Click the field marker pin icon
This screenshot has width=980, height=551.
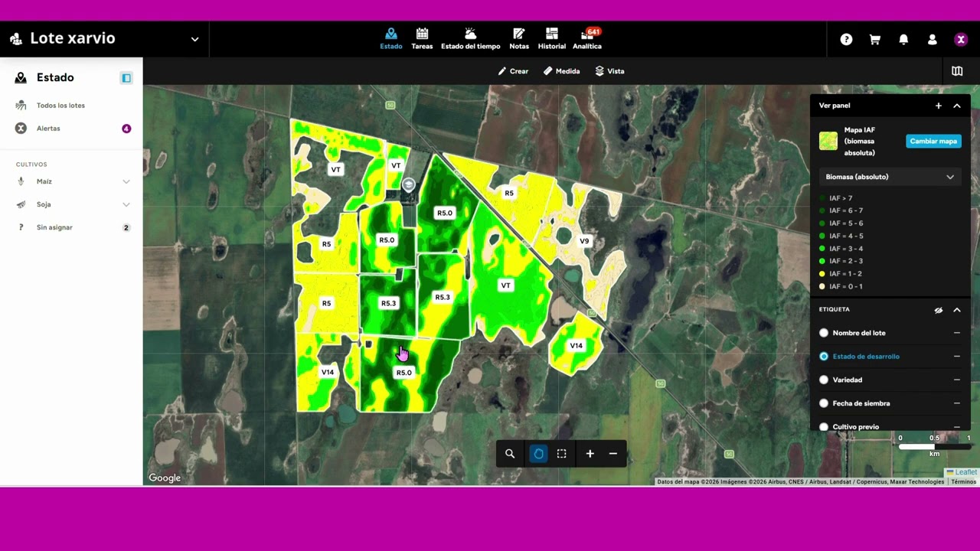(x=409, y=185)
